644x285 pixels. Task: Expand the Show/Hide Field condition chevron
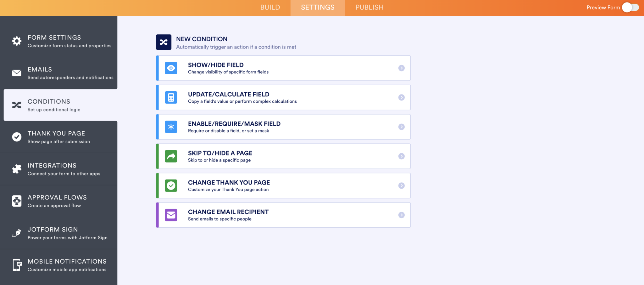tap(402, 68)
